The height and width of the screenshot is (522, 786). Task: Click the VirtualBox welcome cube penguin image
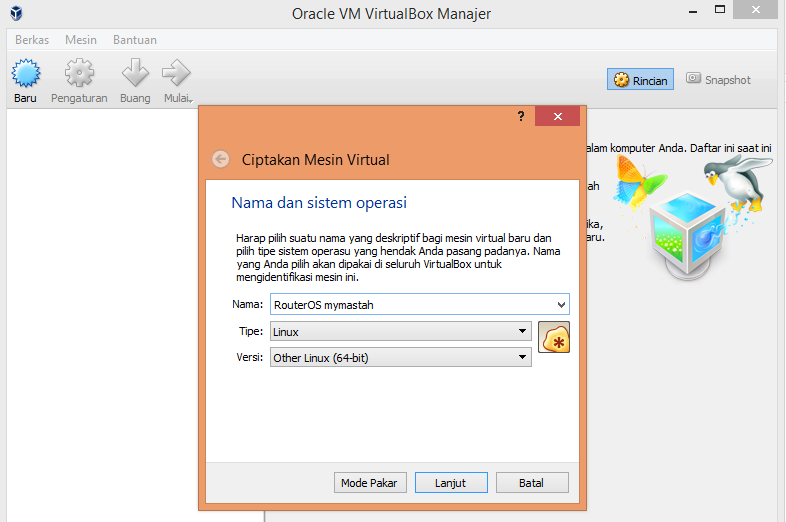tap(692, 216)
